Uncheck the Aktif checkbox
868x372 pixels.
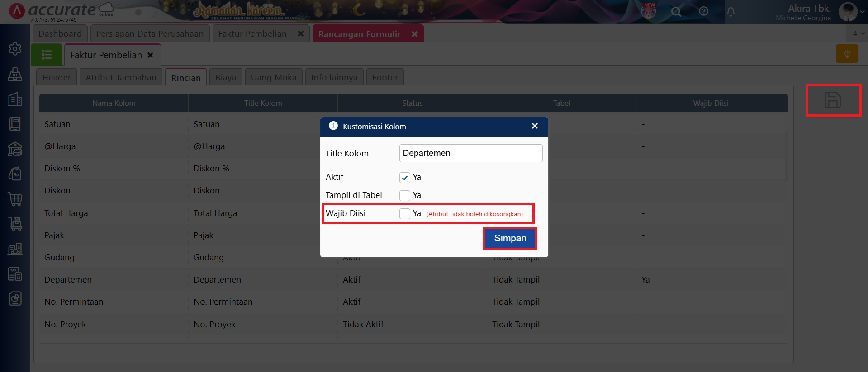click(x=404, y=178)
